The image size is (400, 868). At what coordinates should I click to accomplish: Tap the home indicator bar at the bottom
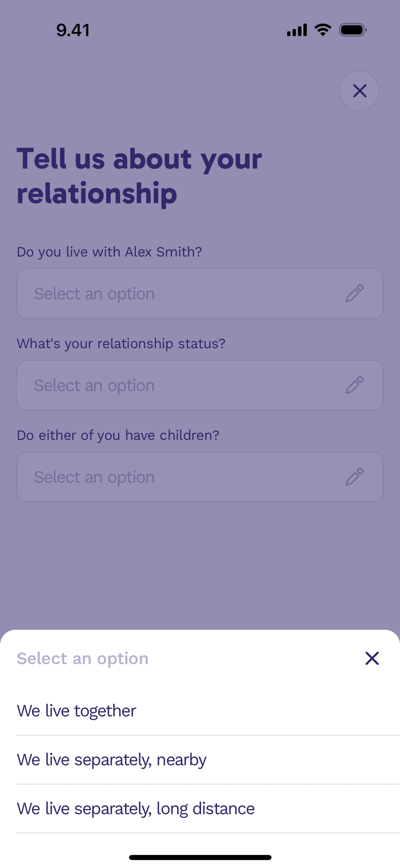(200, 857)
